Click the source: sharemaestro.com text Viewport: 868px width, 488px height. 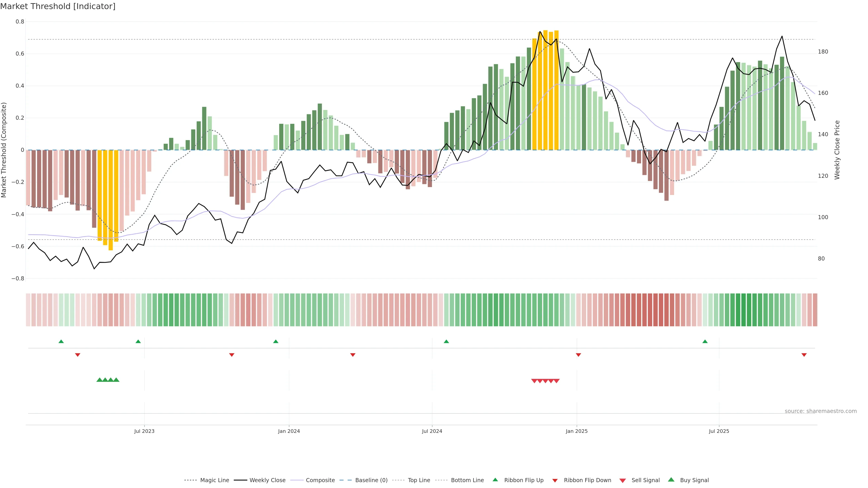(x=821, y=411)
